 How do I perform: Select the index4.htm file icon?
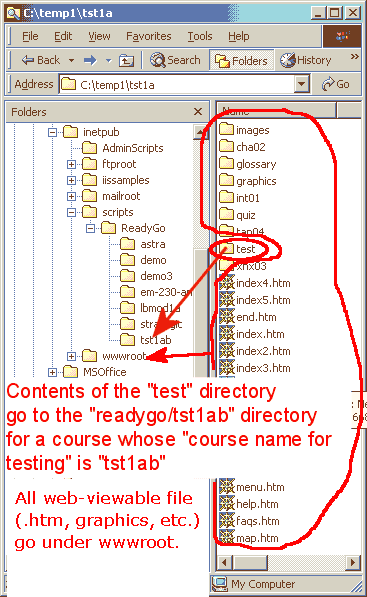point(227,283)
